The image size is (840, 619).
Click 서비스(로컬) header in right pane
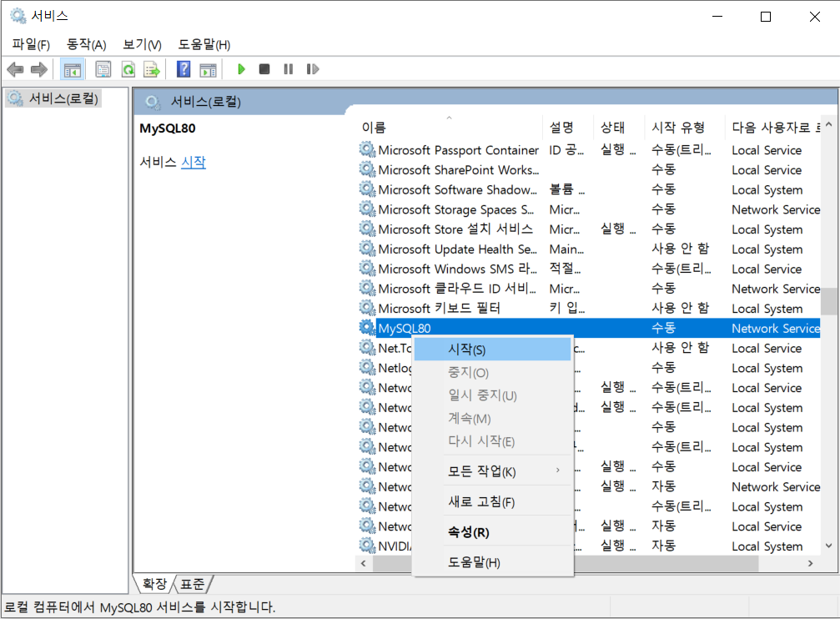[206, 102]
